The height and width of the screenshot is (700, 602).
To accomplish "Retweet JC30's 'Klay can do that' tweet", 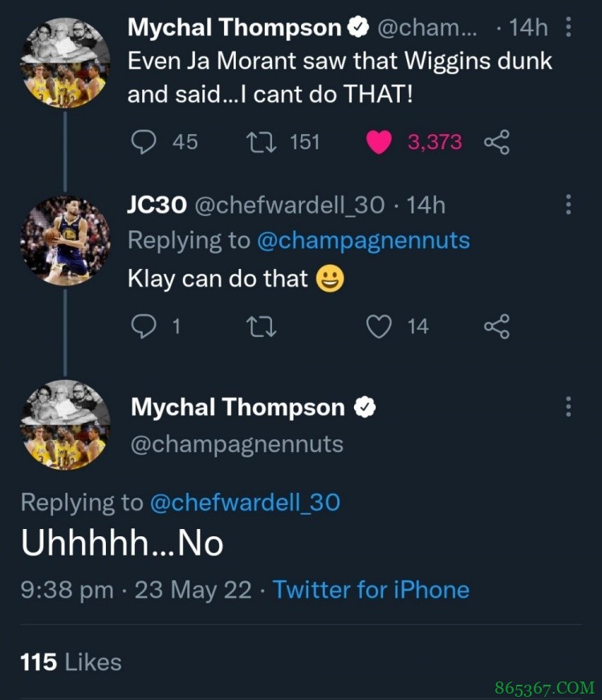I will pos(259,326).
